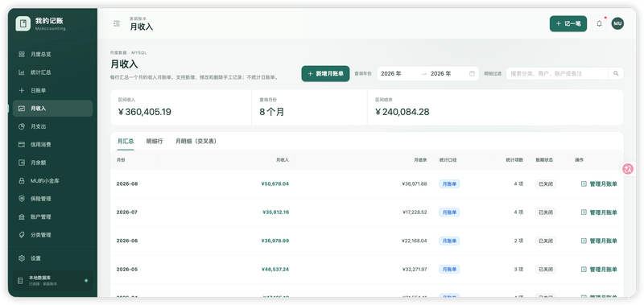Click the 记一笔 button
The height and width of the screenshot is (305, 644).
tap(568, 24)
